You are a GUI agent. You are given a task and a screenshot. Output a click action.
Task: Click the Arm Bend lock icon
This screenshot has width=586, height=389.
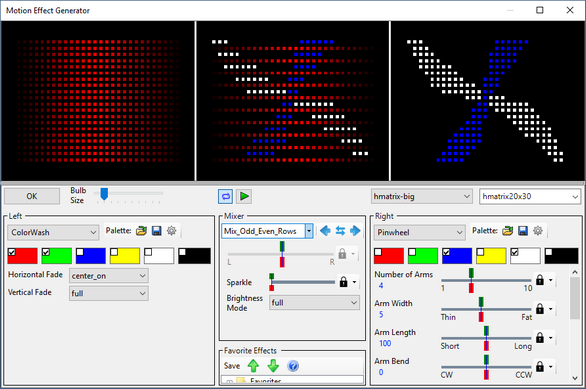540,367
